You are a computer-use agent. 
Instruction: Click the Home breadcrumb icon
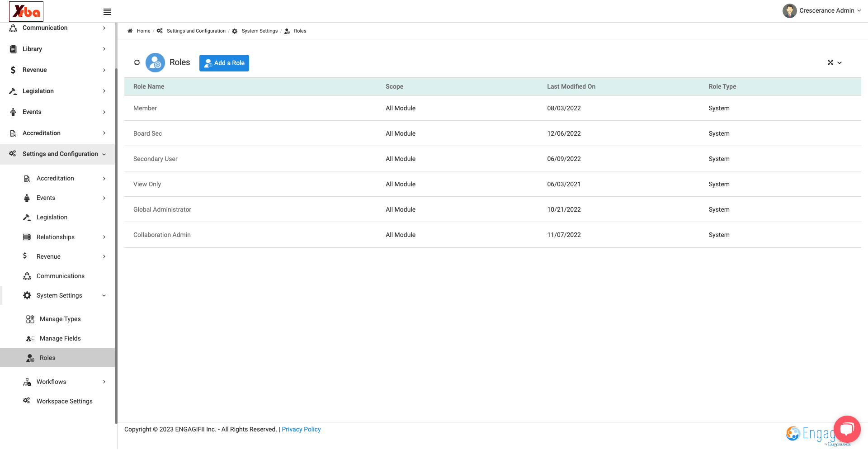[x=130, y=31]
